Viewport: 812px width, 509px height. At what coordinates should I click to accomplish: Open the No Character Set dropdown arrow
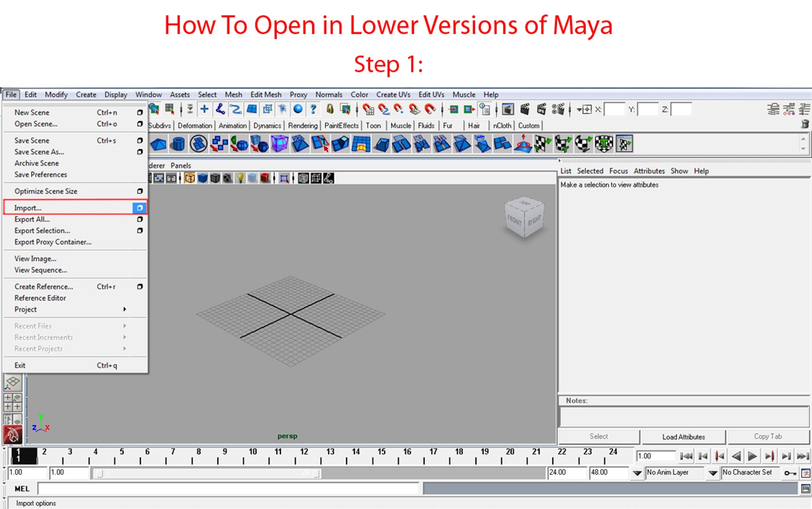click(x=713, y=473)
